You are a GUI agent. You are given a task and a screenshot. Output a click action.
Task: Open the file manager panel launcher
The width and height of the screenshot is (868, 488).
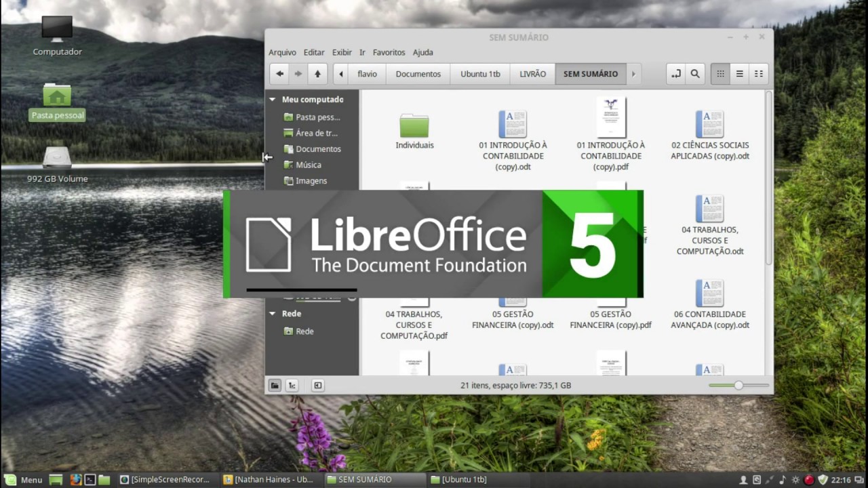(x=104, y=480)
